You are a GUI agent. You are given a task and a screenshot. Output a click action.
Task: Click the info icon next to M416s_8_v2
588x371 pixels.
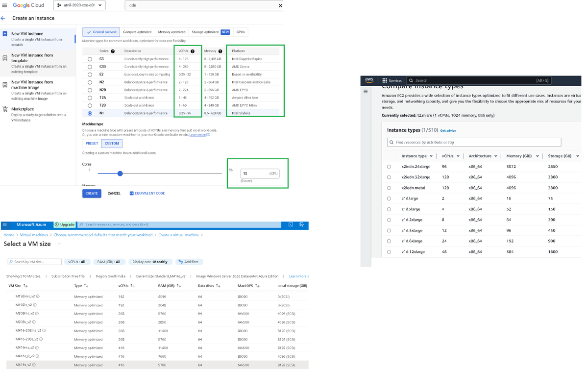click(x=38, y=356)
